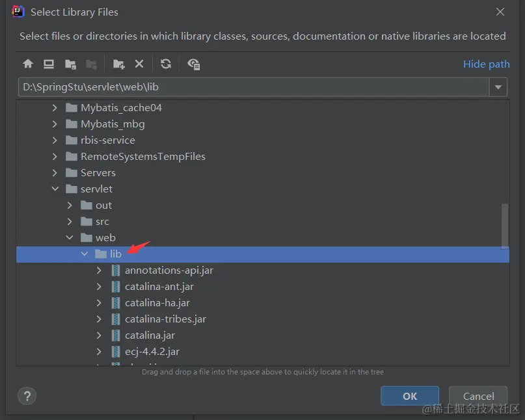
Task: Select catalina-ant.jar file name
Action: click(159, 287)
